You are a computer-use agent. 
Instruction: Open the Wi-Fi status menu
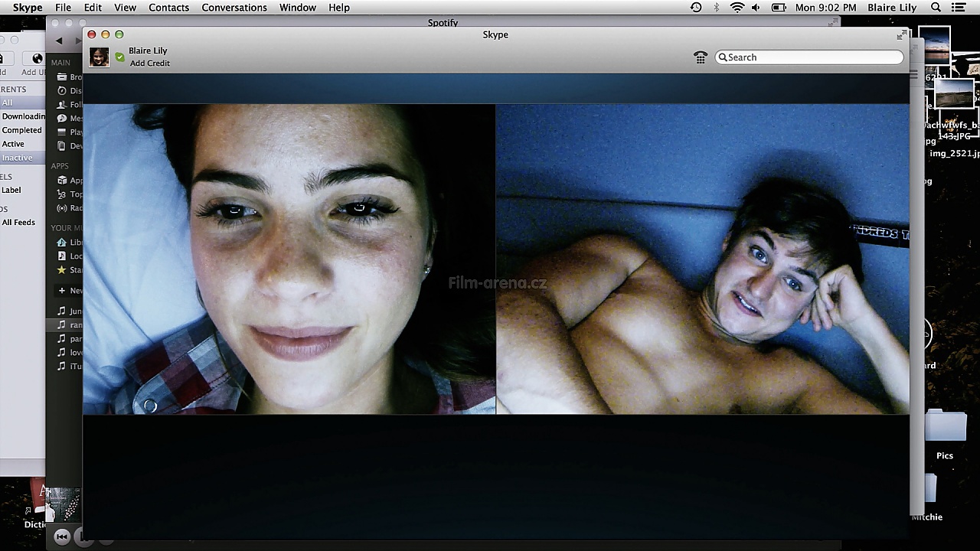coord(737,8)
